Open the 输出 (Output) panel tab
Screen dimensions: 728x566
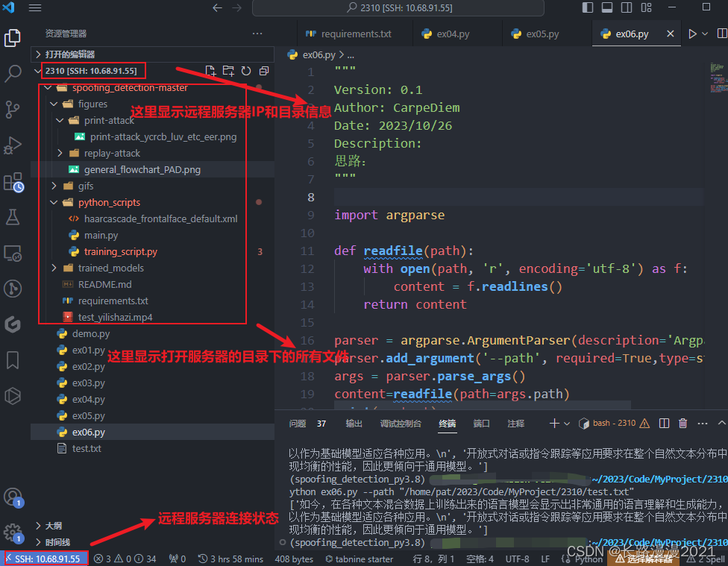(x=354, y=424)
